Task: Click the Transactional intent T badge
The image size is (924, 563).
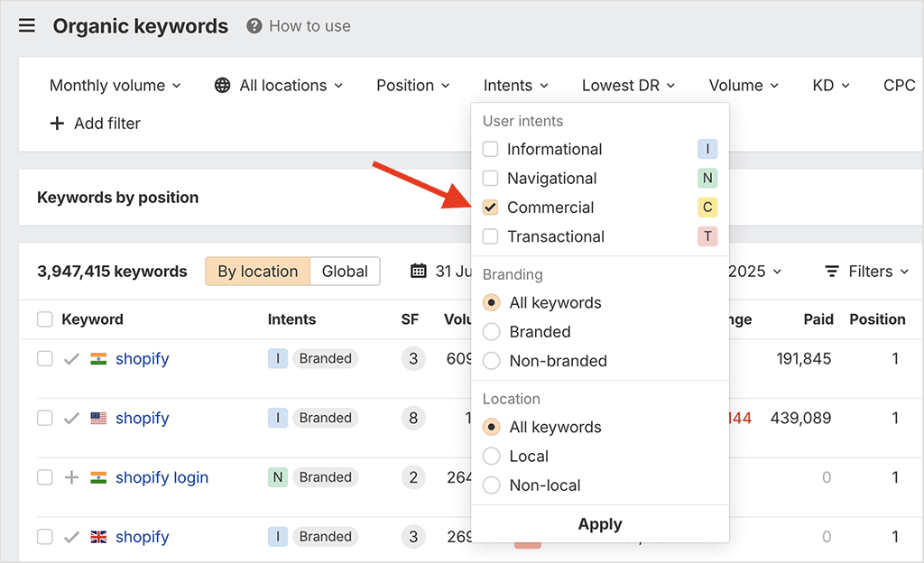Action: [x=707, y=236]
